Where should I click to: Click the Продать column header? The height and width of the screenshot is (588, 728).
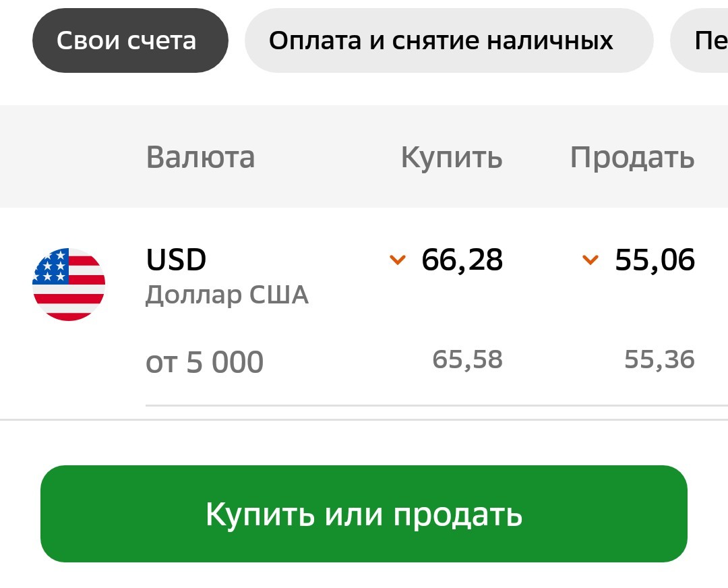click(632, 158)
